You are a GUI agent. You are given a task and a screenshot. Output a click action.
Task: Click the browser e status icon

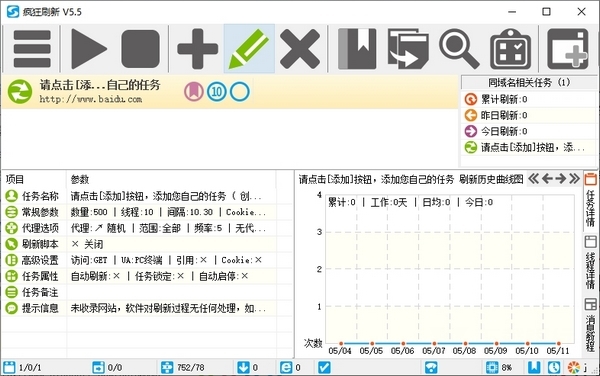tap(286, 368)
